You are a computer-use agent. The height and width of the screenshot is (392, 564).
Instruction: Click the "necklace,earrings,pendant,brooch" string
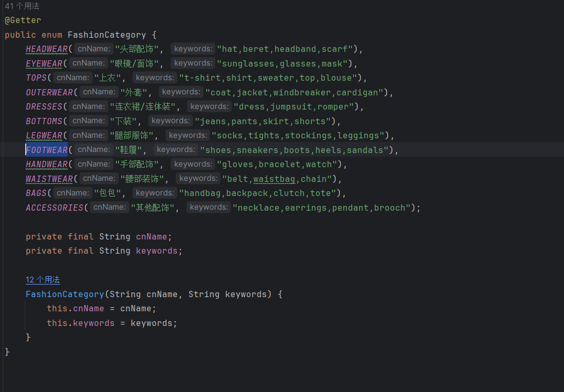(322, 208)
